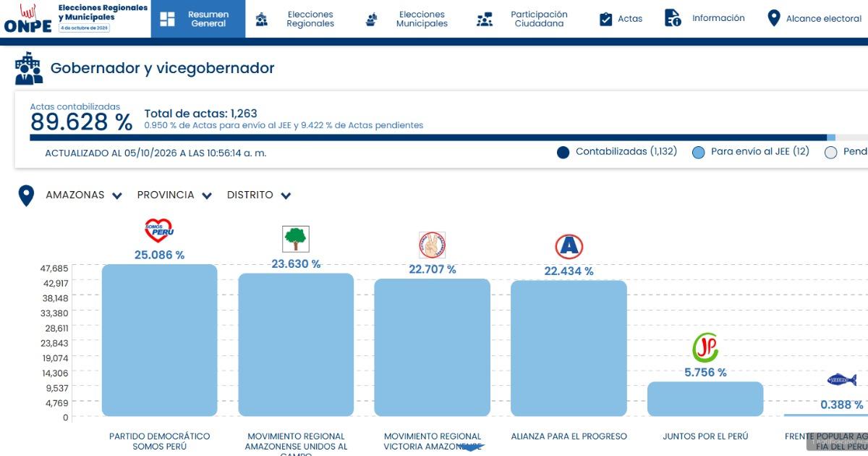Viewport: 868px width, 456px height.
Task: Expand the AMAZONAS region dropdown
Action: coord(84,195)
